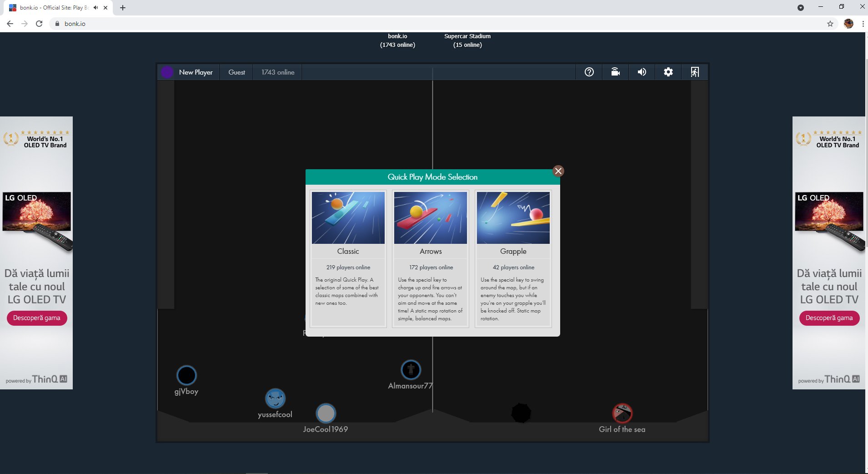Click Almansour77's skull avatar icon
Screen dimensions: 868x474
(410, 370)
